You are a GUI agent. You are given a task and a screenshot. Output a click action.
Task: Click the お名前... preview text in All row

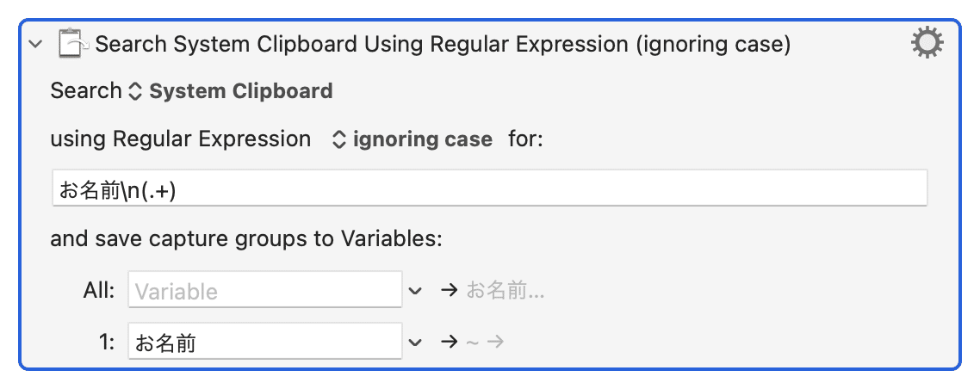click(x=506, y=291)
